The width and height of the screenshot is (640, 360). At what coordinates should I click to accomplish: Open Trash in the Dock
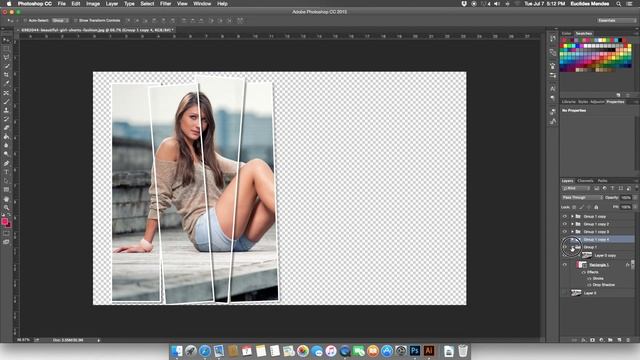click(x=462, y=351)
